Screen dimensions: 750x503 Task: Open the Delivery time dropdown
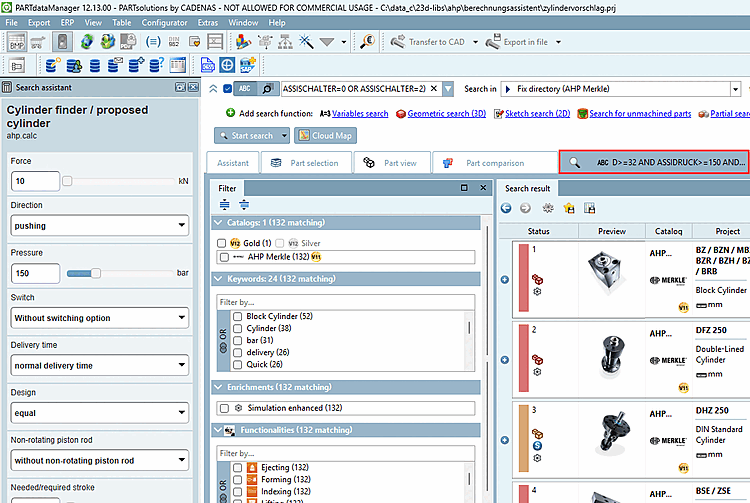(99, 366)
